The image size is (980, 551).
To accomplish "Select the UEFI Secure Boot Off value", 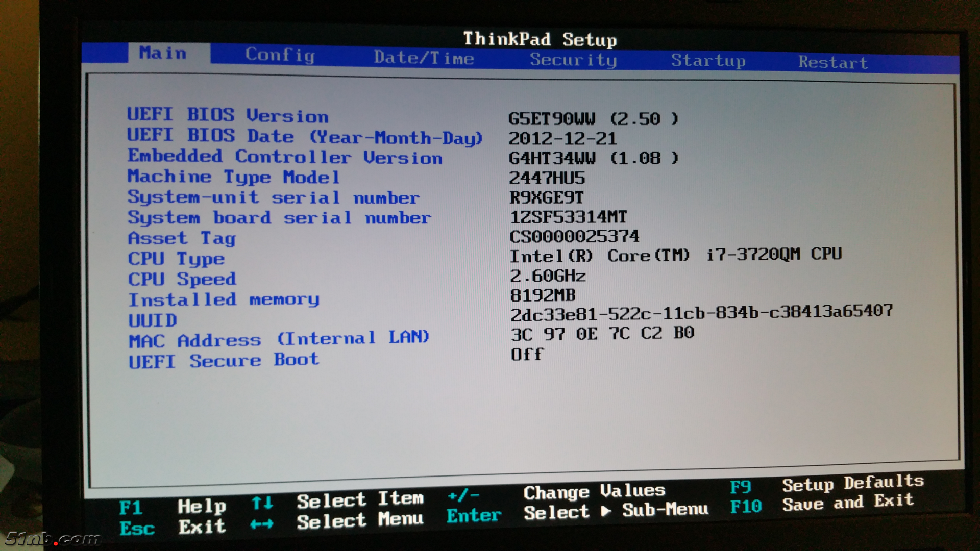I will point(527,354).
